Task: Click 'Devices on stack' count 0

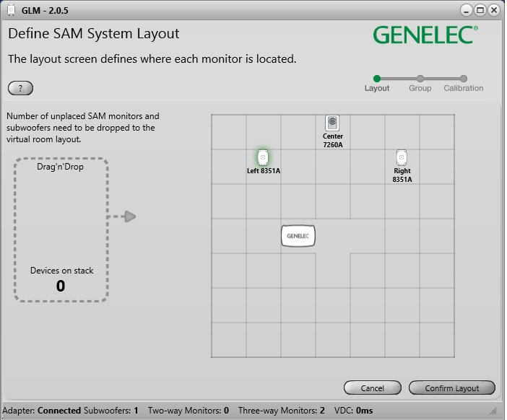Action: click(61, 286)
